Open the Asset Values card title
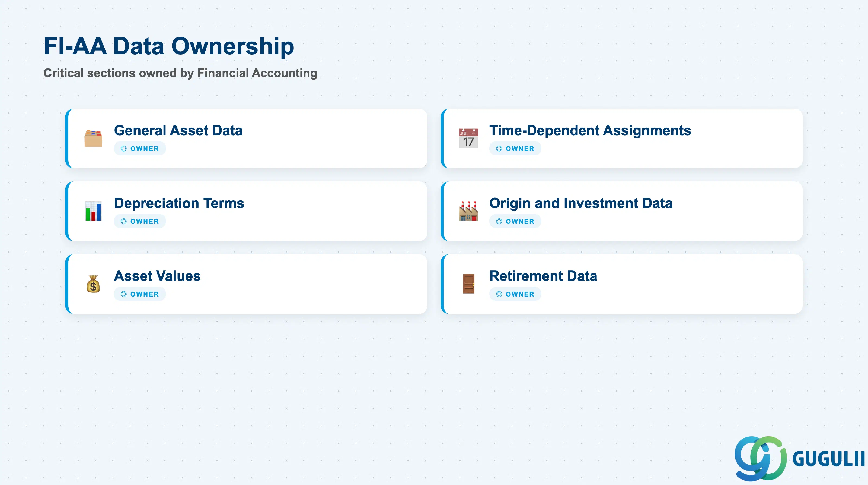 tap(157, 276)
